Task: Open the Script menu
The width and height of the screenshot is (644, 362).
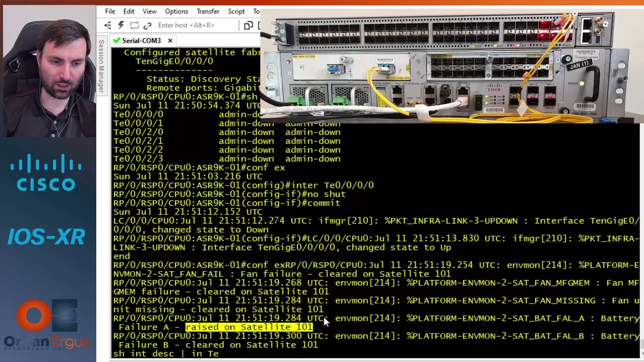Action: pyautogui.click(x=236, y=11)
